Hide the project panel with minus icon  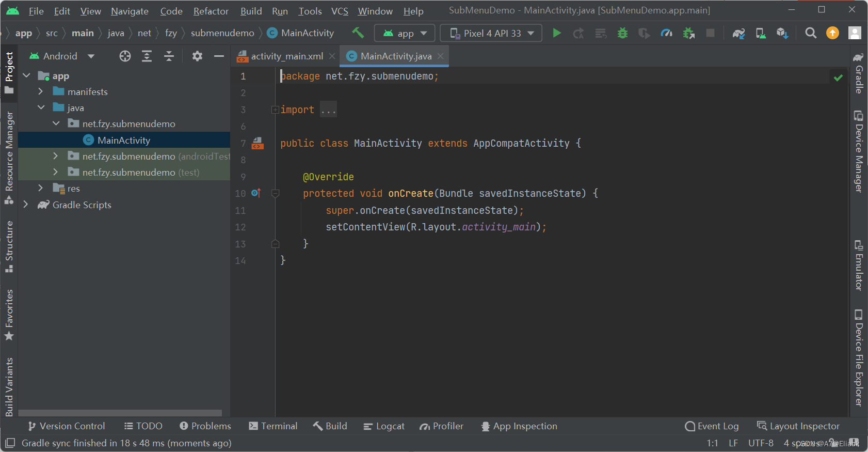[219, 56]
